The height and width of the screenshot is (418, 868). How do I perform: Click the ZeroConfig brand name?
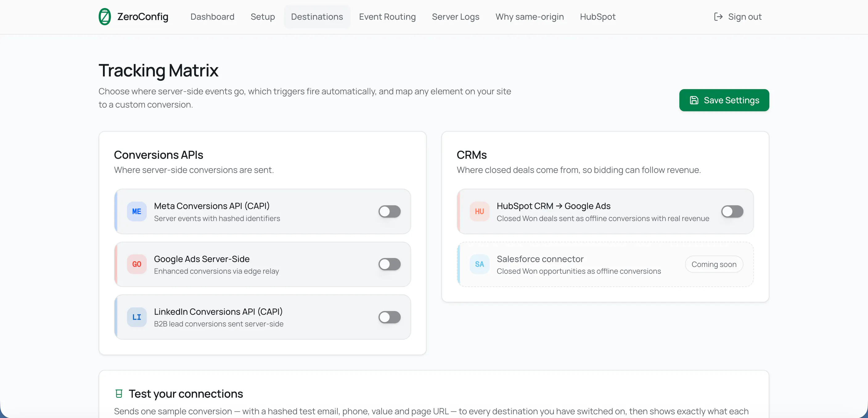pyautogui.click(x=143, y=17)
